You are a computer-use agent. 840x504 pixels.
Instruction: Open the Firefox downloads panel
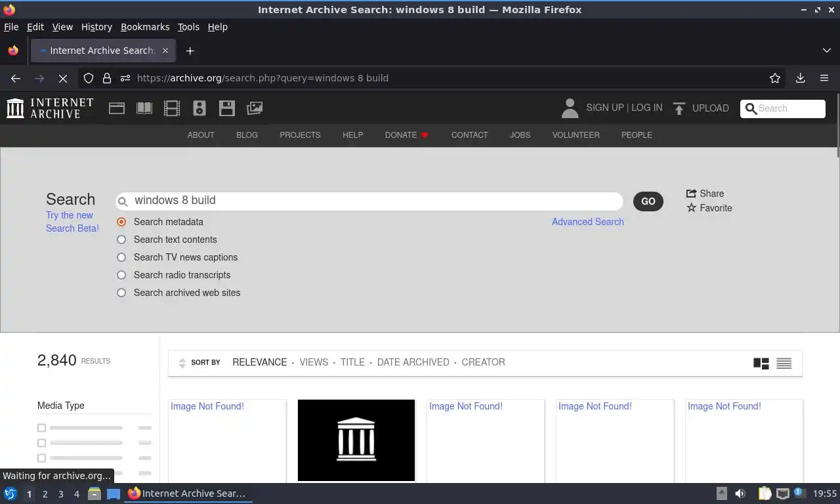point(800,78)
